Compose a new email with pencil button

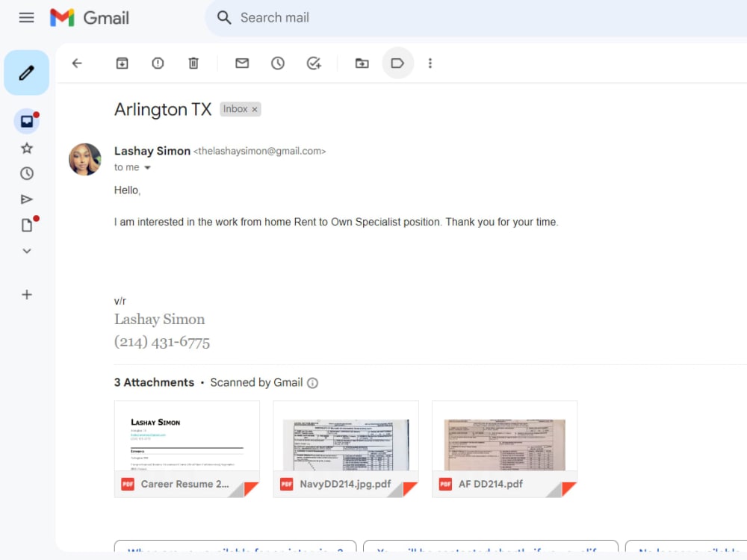27,73
